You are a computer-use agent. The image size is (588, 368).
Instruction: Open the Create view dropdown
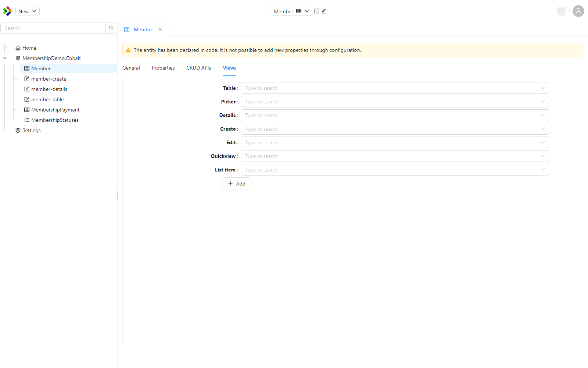[395, 129]
